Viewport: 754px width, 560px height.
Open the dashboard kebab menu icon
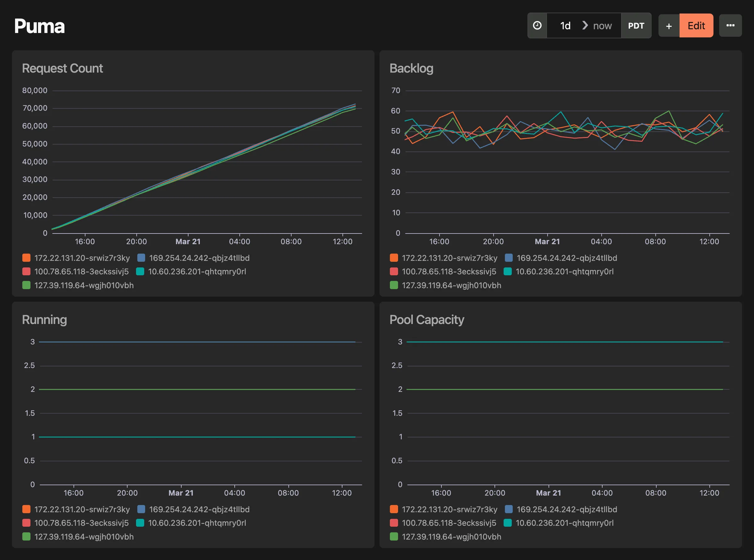point(731,25)
